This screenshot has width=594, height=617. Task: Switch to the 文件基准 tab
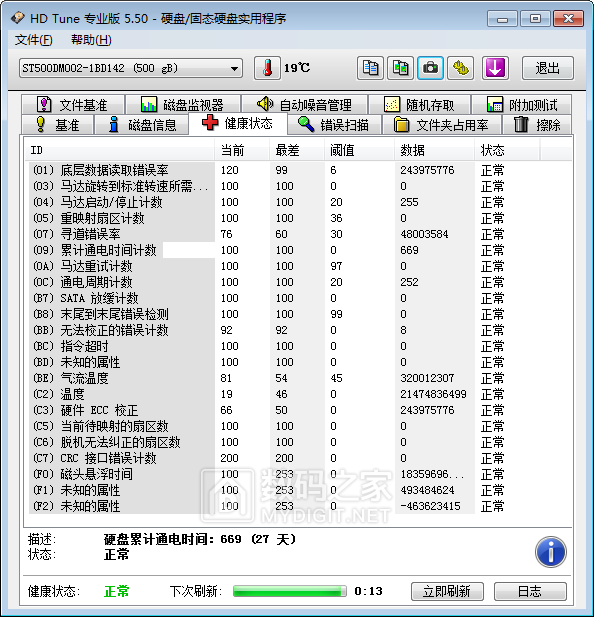tap(73, 105)
